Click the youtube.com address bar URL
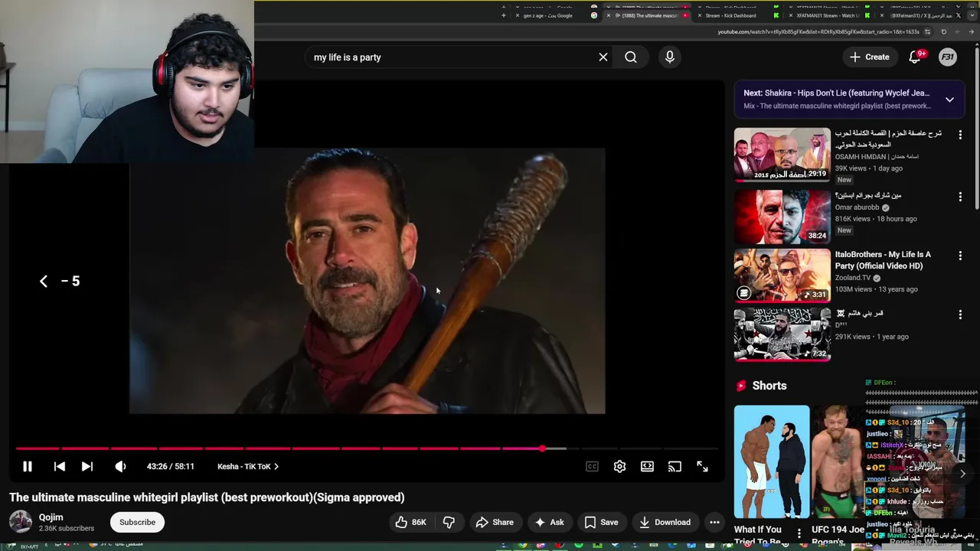 tap(818, 32)
